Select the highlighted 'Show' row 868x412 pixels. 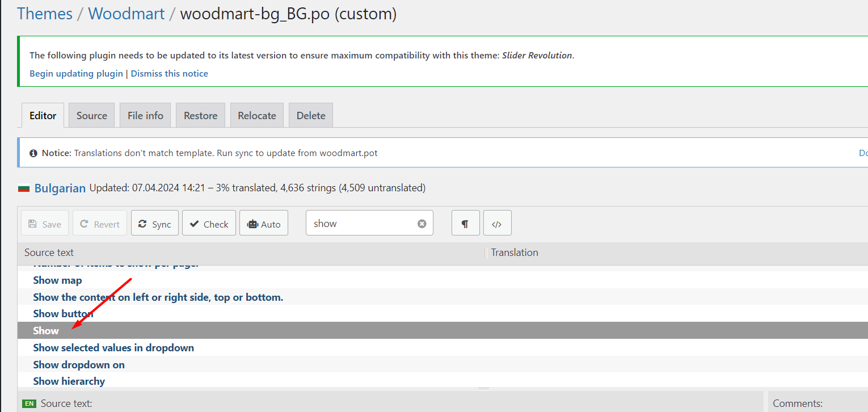443,330
